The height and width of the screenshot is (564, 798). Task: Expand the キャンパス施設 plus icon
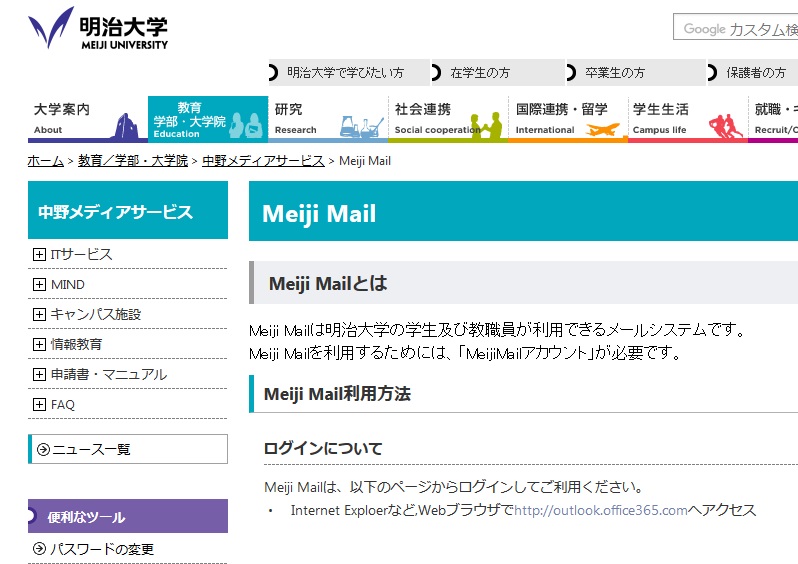tap(39, 314)
